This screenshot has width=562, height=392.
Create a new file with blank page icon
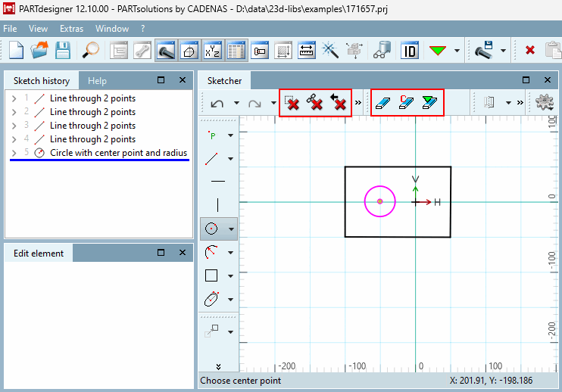[x=16, y=50]
